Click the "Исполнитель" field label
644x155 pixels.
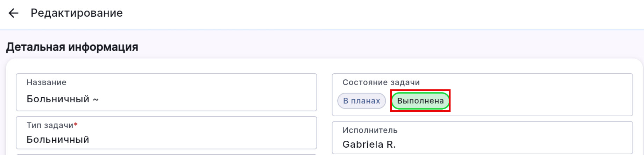click(370, 130)
